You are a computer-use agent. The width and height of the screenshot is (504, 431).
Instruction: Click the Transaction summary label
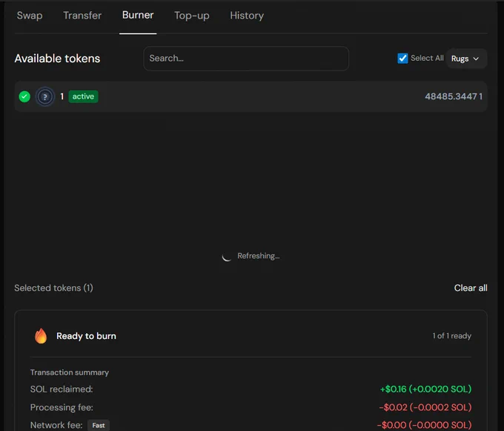point(70,372)
